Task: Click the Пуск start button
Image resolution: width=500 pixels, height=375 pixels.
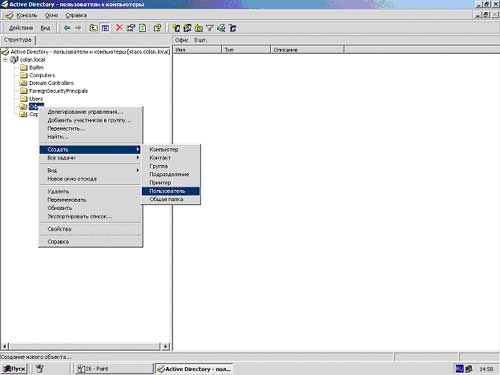Action: pyautogui.click(x=14, y=369)
